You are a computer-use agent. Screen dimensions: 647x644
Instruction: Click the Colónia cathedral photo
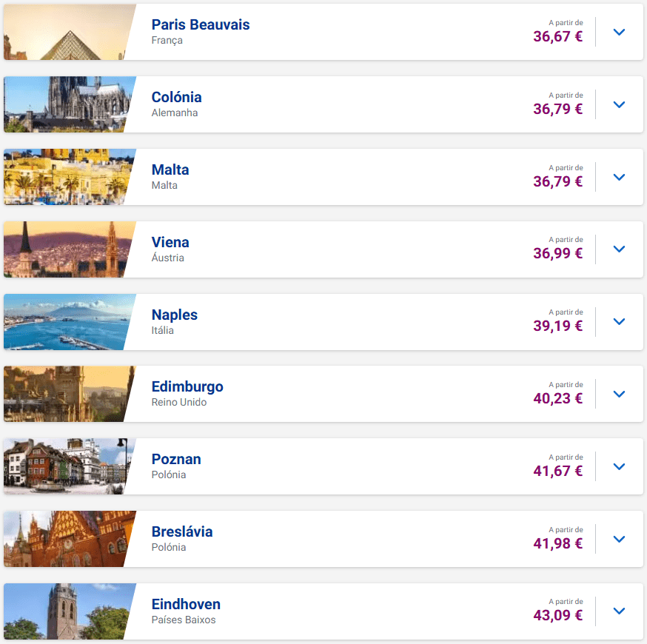pyautogui.click(x=67, y=104)
